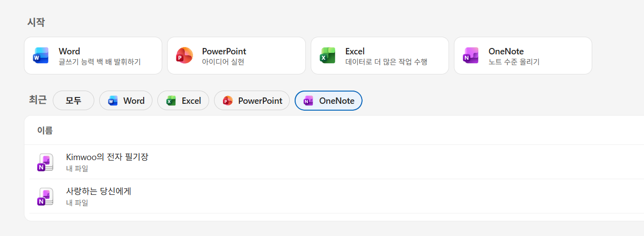Image resolution: width=644 pixels, height=236 pixels.
Task: Filter recent files by Word
Action: click(126, 101)
